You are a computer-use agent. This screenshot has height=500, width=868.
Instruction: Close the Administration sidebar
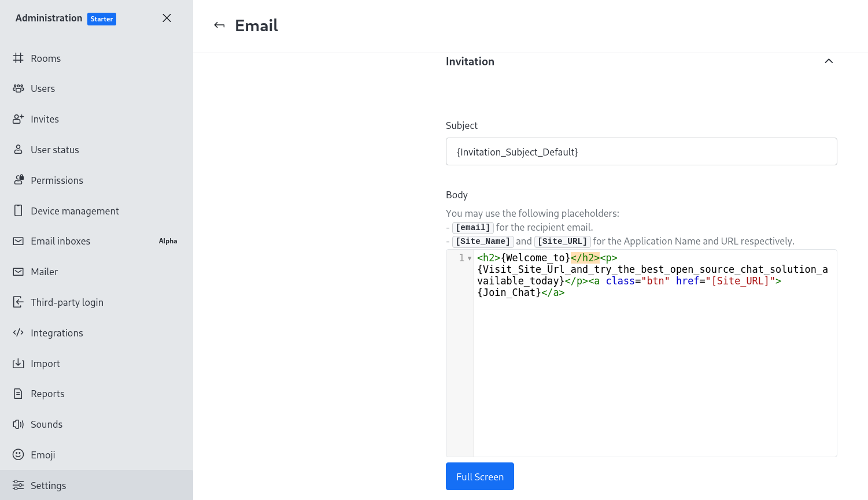[x=167, y=18]
